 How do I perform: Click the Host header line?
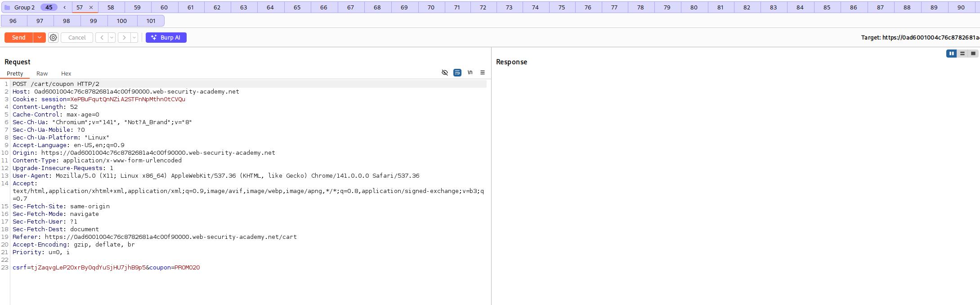click(126, 92)
